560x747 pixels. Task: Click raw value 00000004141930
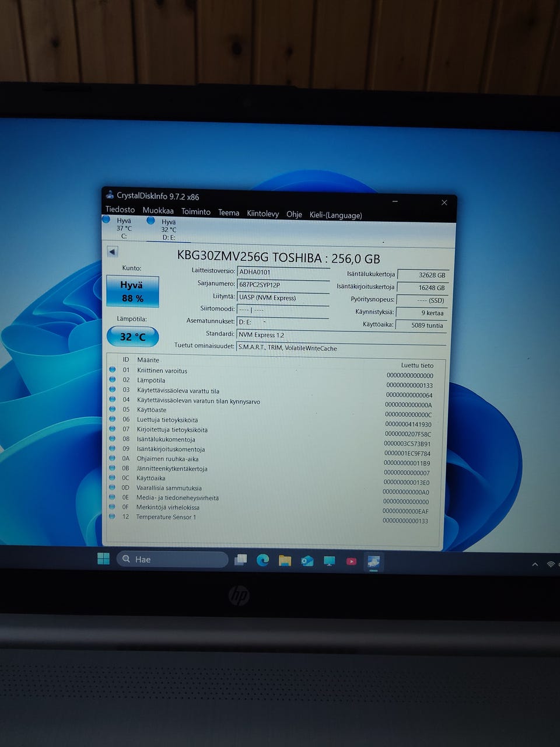click(408, 424)
